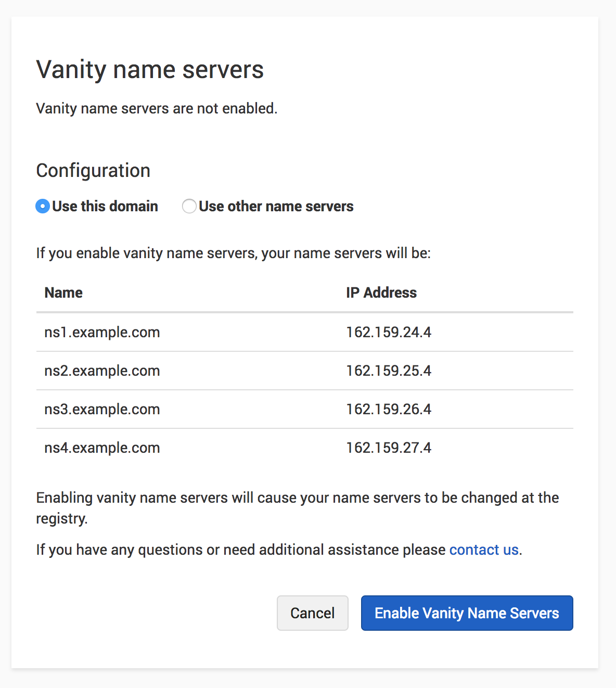Select the ns2.example.com row name

pos(102,371)
